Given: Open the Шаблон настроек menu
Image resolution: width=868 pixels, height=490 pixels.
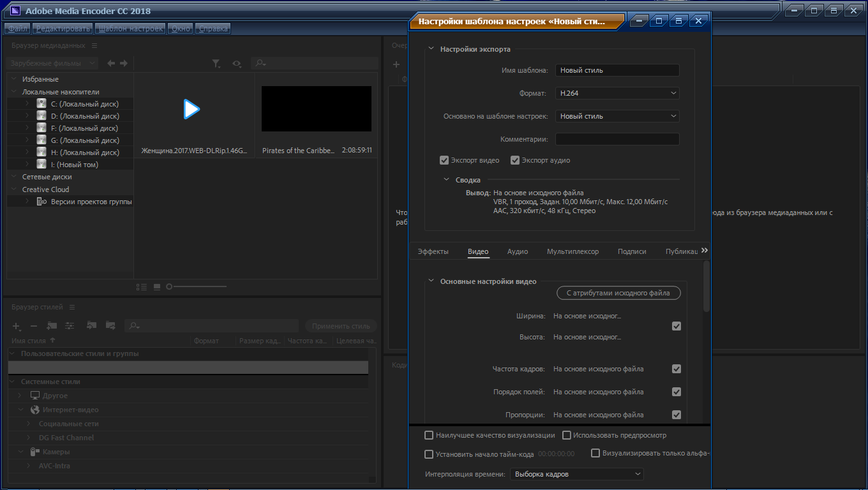Looking at the screenshot, I should point(130,29).
